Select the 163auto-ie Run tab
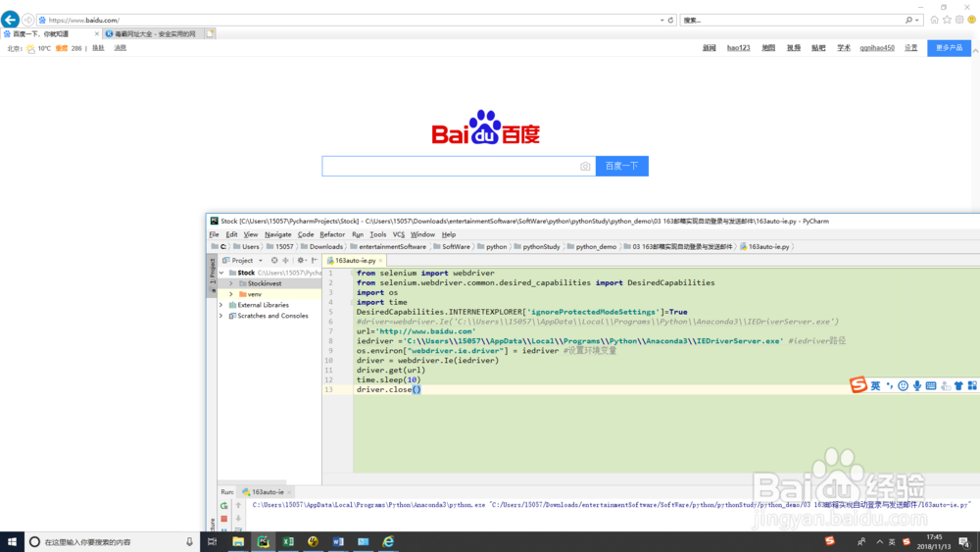The height and width of the screenshot is (552, 980). 267,492
